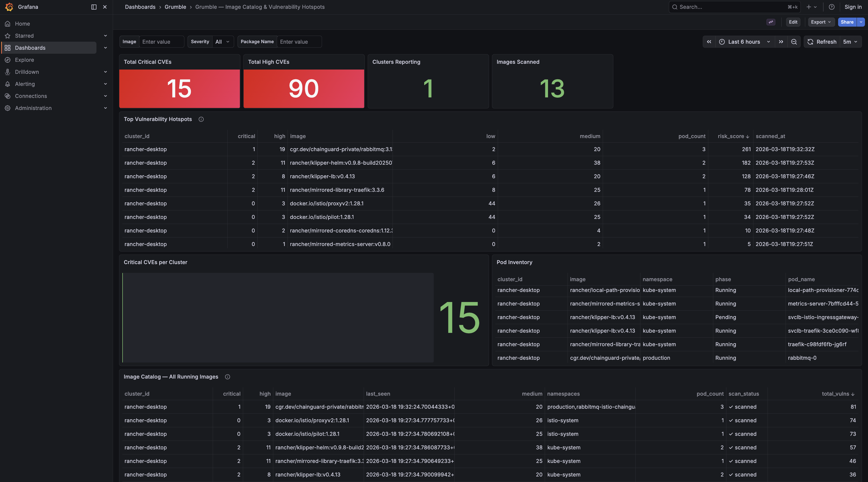
Task: Open Explore from the sidebar
Action: tap(24, 59)
